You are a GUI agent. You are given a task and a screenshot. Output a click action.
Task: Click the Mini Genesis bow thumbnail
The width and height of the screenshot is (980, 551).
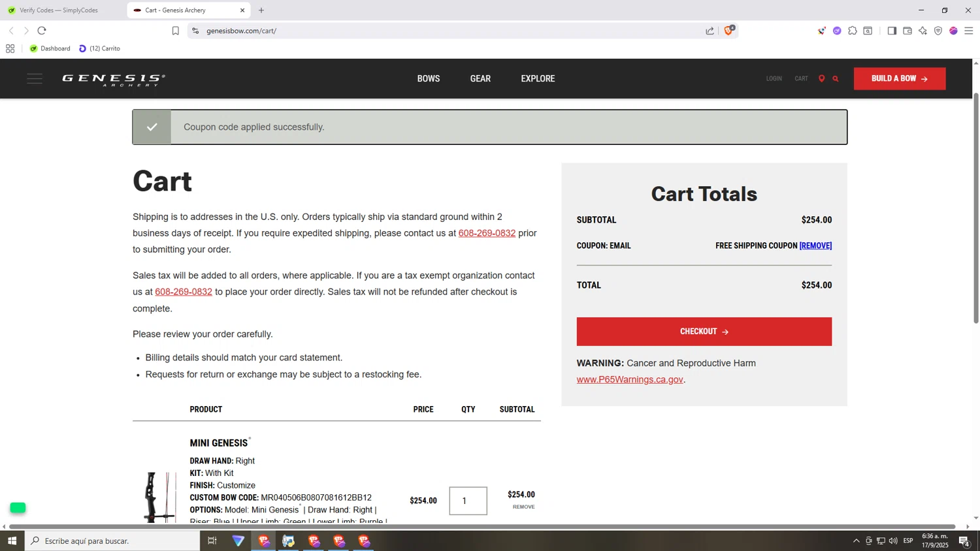160,497
